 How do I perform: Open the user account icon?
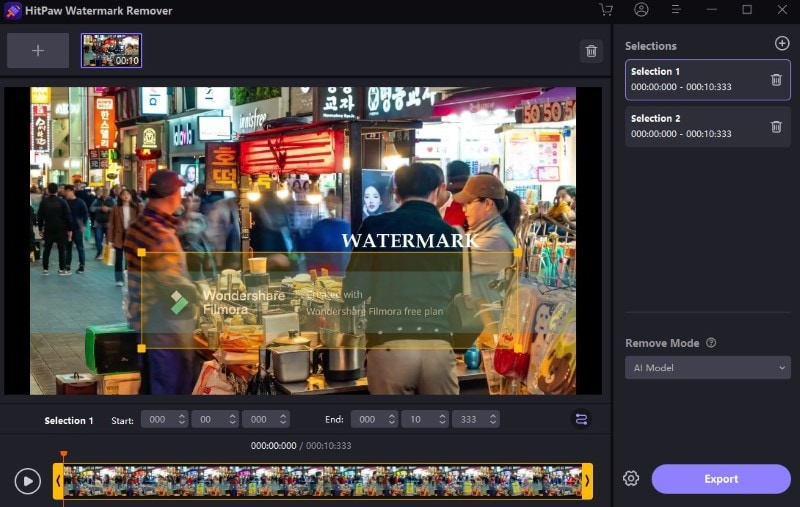(x=641, y=10)
